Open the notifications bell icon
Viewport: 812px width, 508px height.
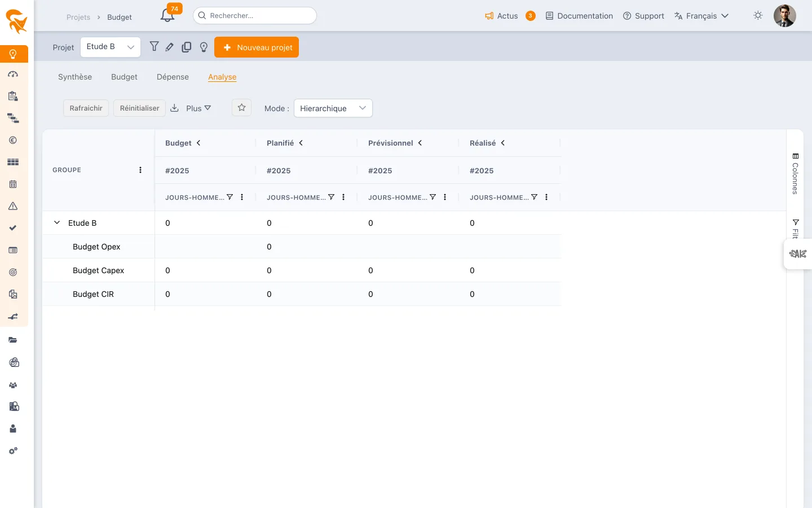[x=167, y=16]
